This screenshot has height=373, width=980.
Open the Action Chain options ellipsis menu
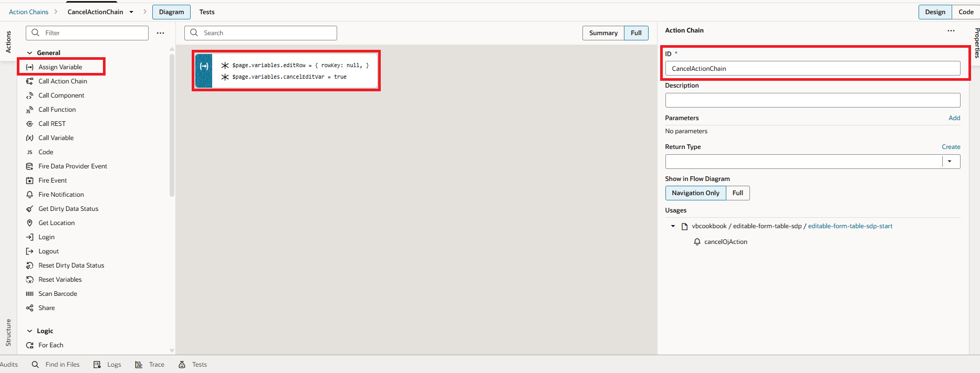[x=951, y=30]
